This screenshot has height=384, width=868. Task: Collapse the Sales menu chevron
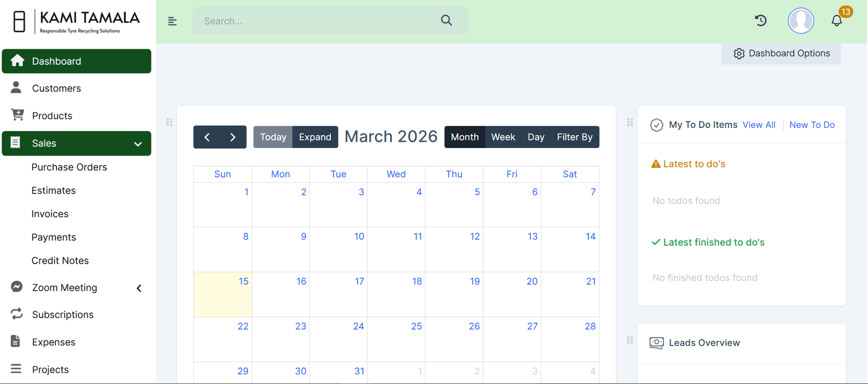click(138, 144)
